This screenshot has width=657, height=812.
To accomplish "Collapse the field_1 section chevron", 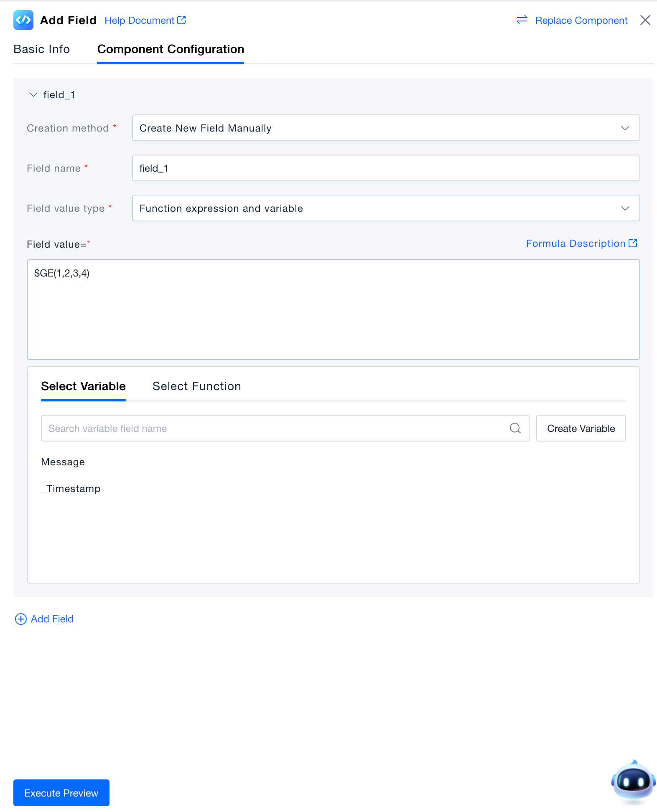I will click(x=33, y=95).
